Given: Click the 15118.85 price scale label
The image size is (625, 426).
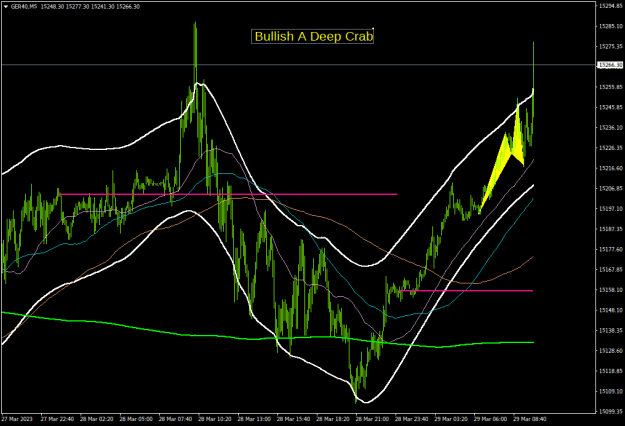Looking at the screenshot, I should (x=610, y=371).
